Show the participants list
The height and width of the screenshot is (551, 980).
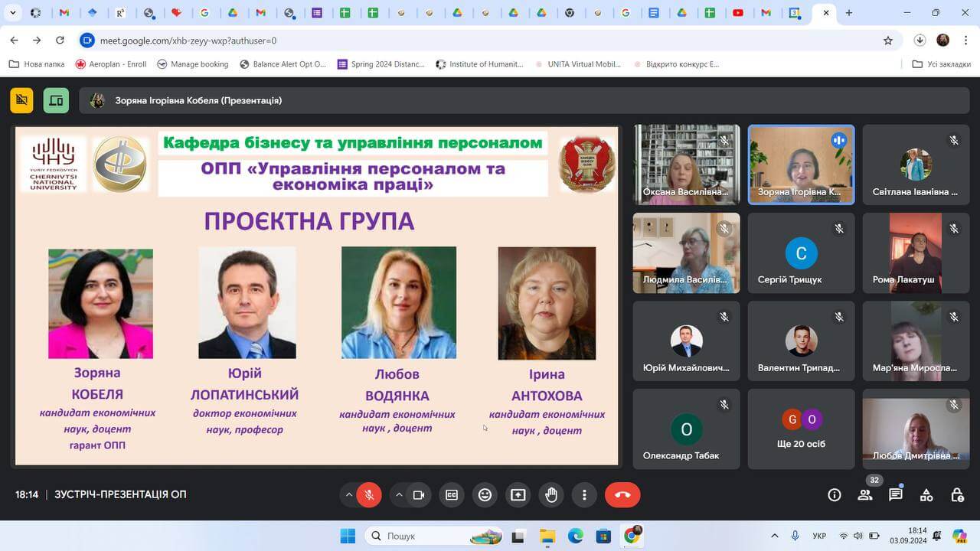865,495
